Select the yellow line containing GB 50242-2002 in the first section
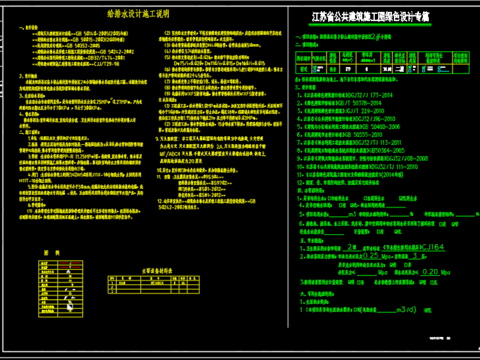Screen dimensions: 480x360 pos(83,52)
